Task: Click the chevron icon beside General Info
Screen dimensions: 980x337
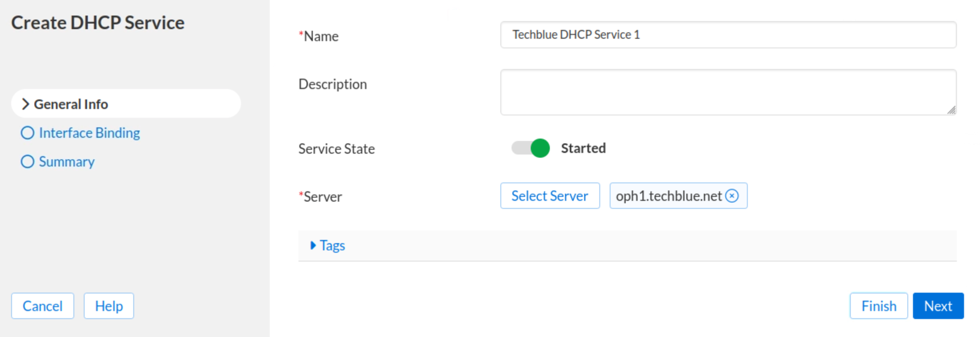Action: (26, 104)
